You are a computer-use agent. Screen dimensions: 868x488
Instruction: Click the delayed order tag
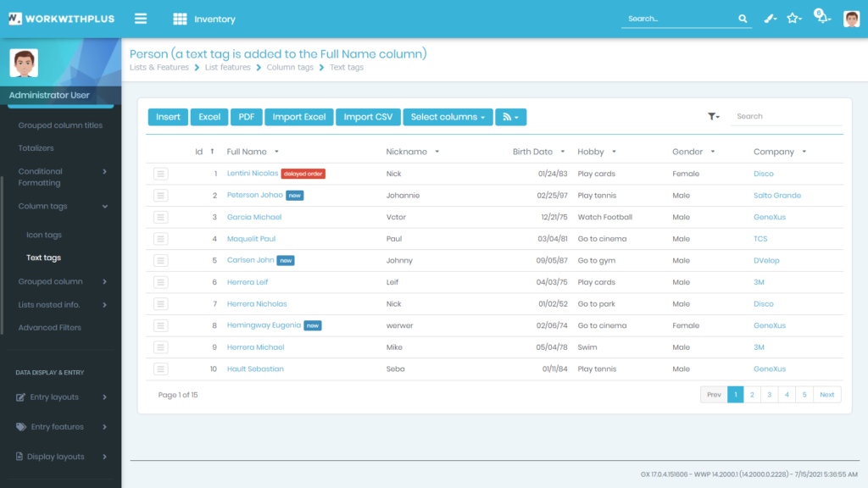click(x=303, y=174)
